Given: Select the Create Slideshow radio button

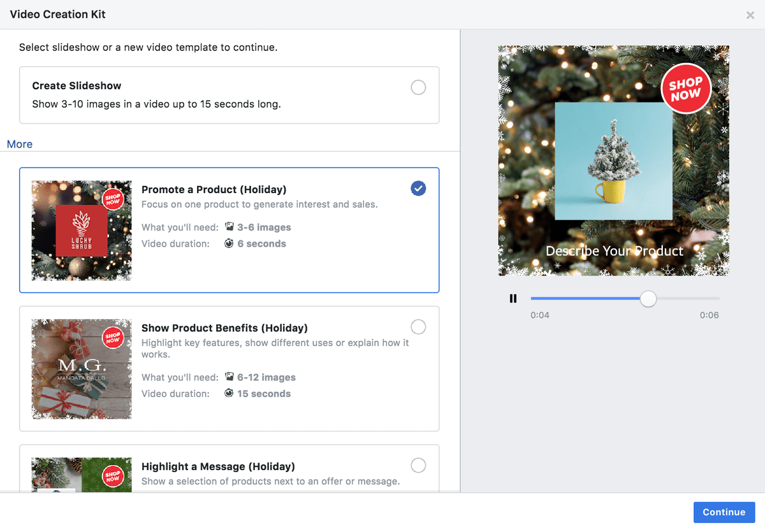Looking at the screenshot, I should pos(418,87).
